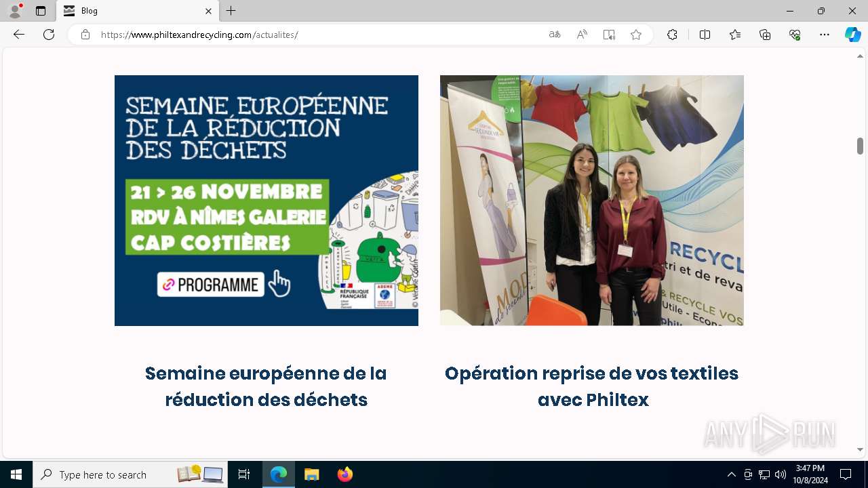Show hidden system tray icons
This screenshot has width=868, height=488.
point(731,474)
